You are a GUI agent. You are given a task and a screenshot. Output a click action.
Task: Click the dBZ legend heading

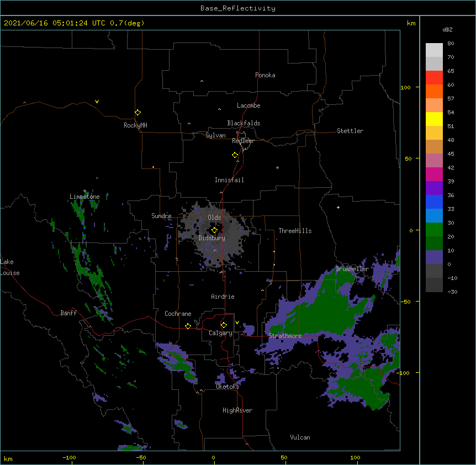tap(447, 29)
